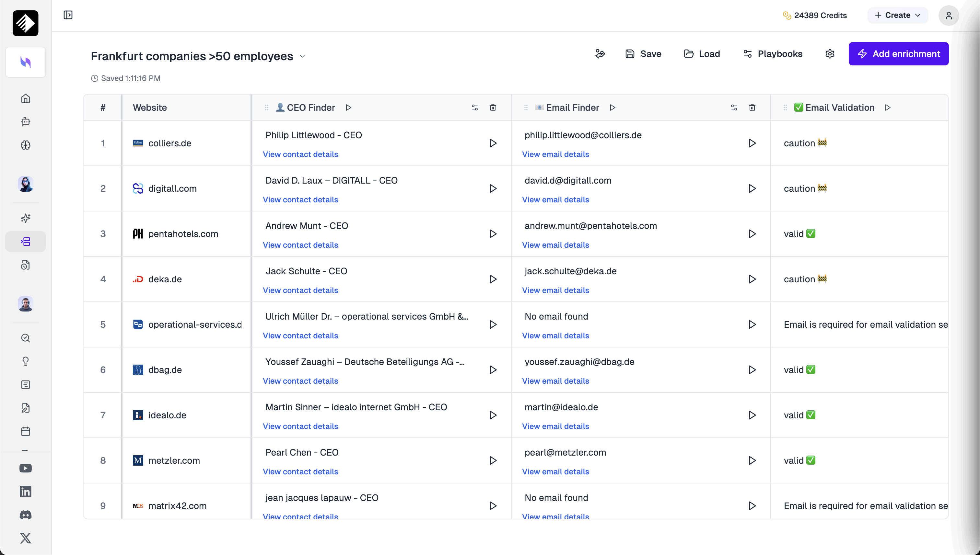Open the lightbulb ideas icon
Screen dimensions: 980x555
[26, 361]
